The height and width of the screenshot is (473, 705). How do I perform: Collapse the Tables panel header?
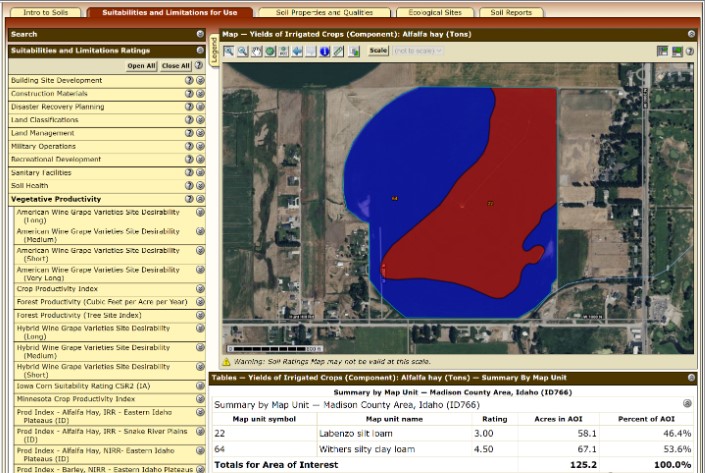tap(691, 378)
